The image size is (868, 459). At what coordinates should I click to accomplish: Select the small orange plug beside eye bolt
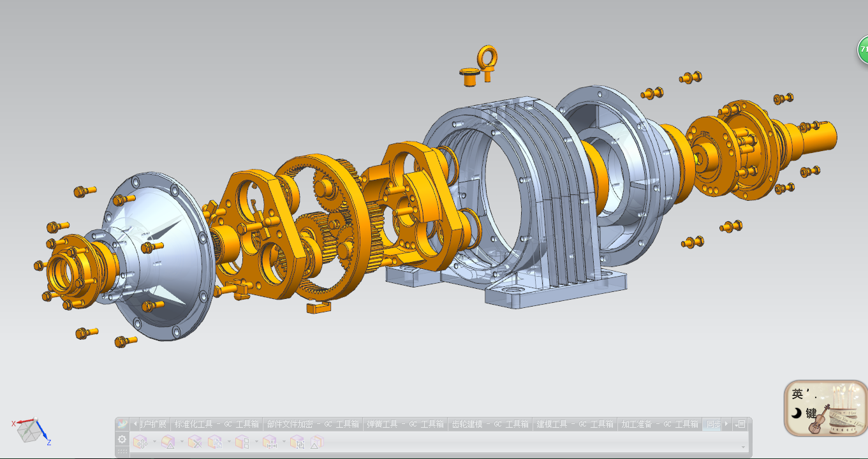tap(470, 77)
